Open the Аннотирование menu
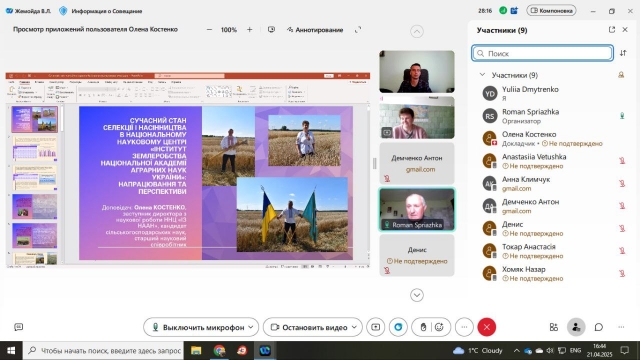The height and width of the screenshot is (360, 640). click(x=315, y=30)
